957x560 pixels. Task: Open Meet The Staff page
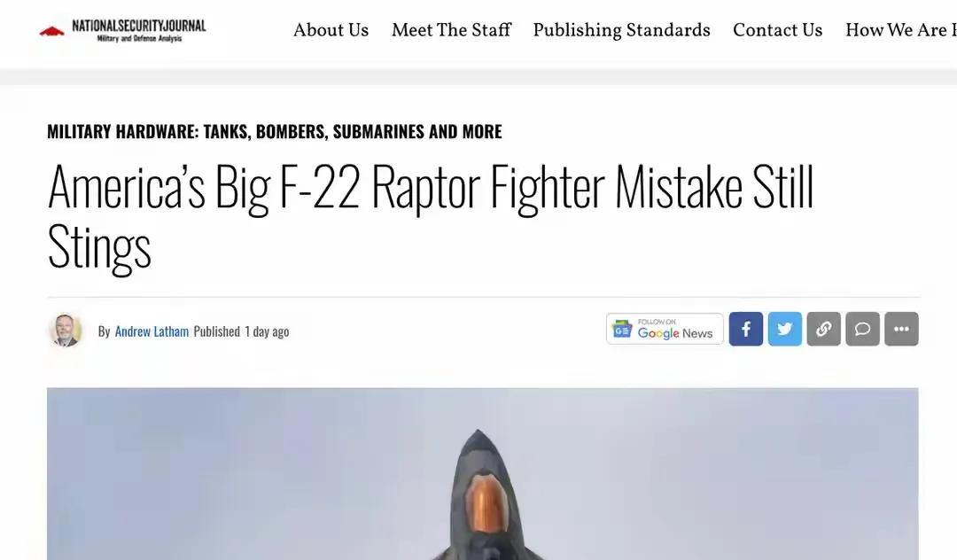click(x=451, y=30)
